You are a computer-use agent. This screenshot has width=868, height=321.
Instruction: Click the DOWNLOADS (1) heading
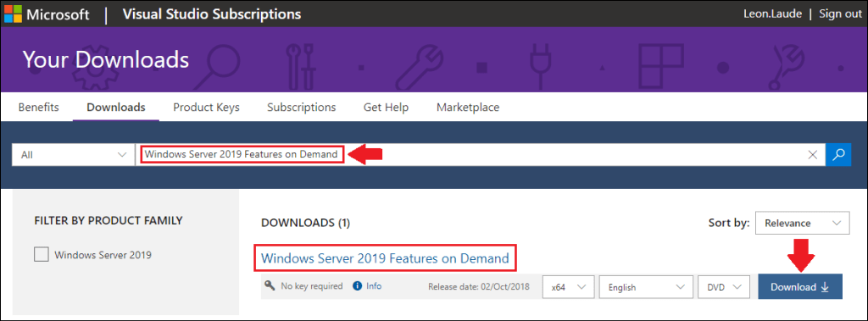point(305,223)
